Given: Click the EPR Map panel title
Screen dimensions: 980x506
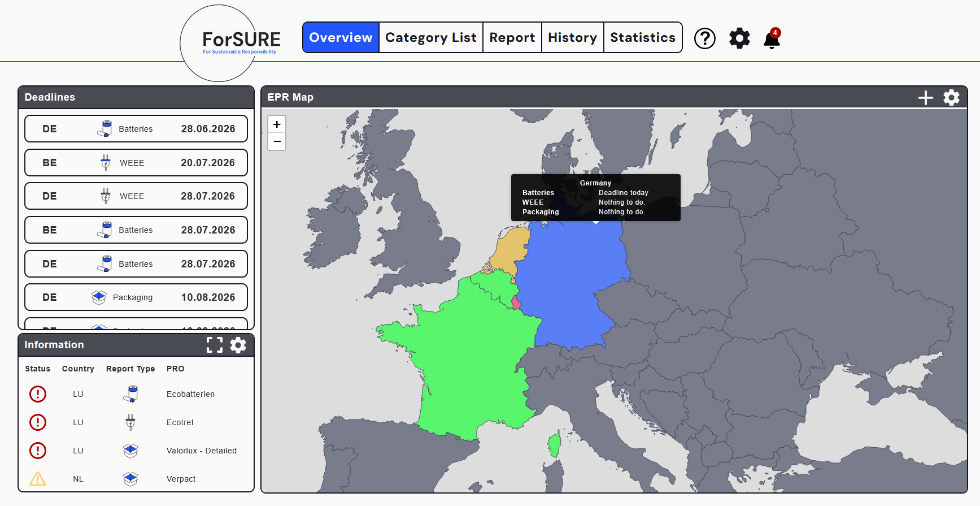Looking at the screenshot, I should [290, 97].
